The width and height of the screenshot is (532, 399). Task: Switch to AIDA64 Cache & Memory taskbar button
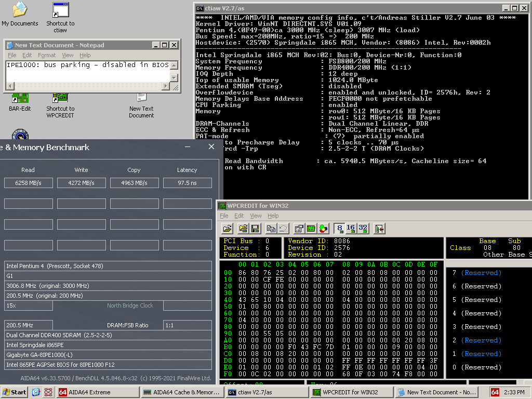coord(182,392)
